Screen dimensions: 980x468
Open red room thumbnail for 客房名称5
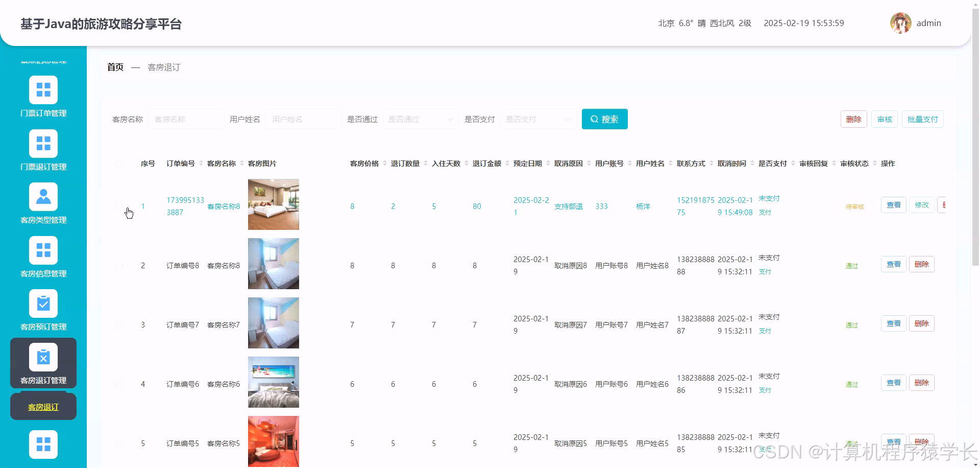[274, 441]
